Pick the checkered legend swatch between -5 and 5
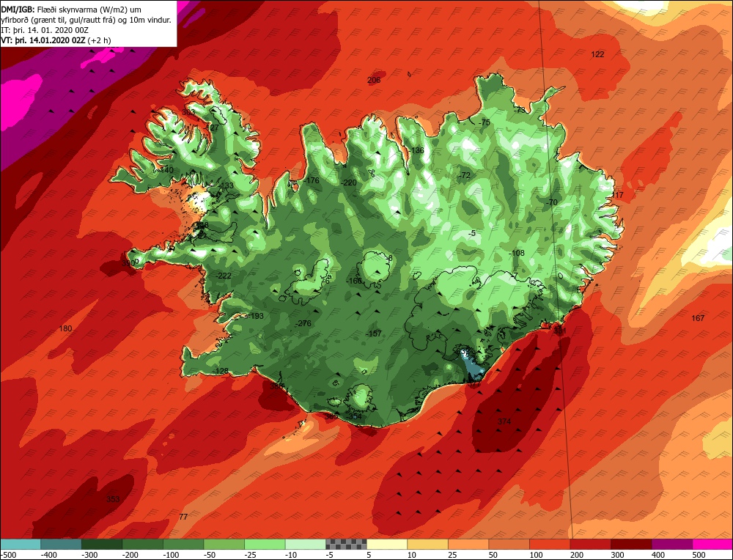Screen dimensions: 733x560 (346, 544)
